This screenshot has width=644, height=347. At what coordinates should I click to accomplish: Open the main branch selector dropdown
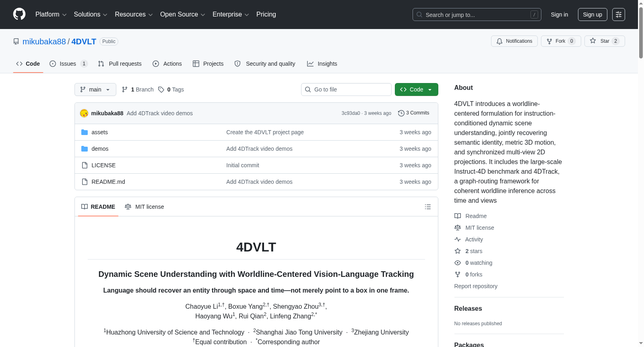pyautogui.click(x=95, y=89)
